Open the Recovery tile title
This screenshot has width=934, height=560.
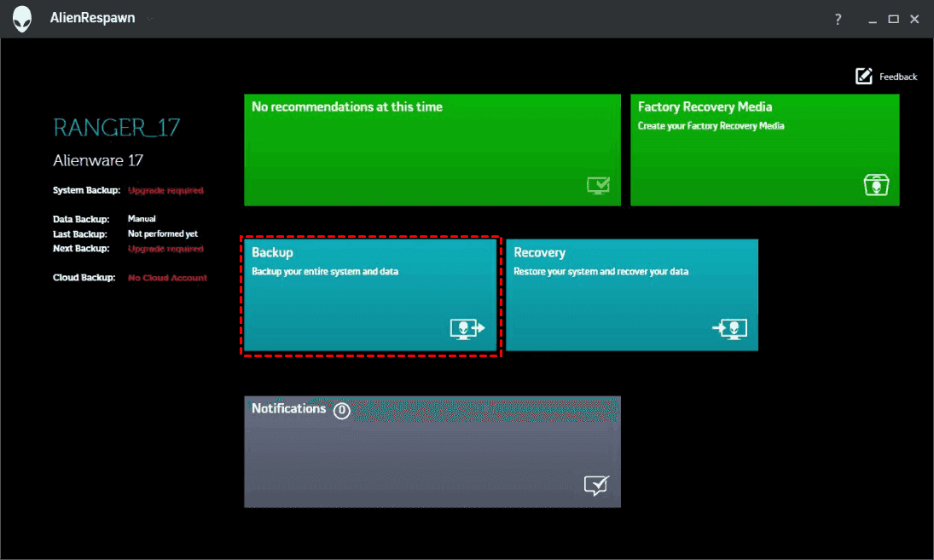540,252
